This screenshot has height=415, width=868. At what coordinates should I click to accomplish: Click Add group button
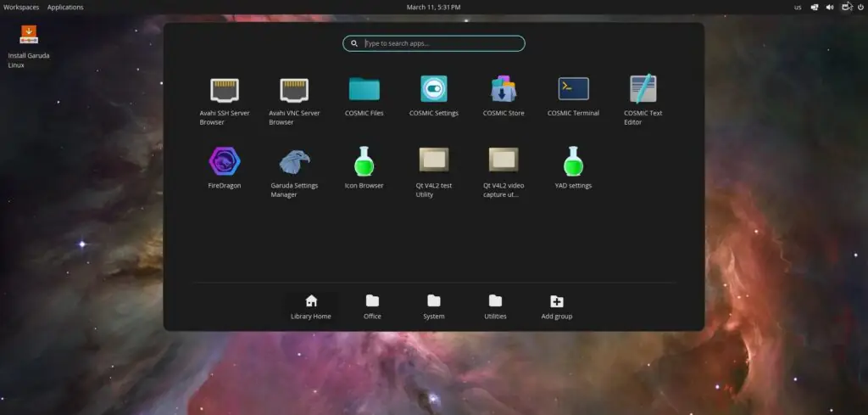(x=557, y=306)
